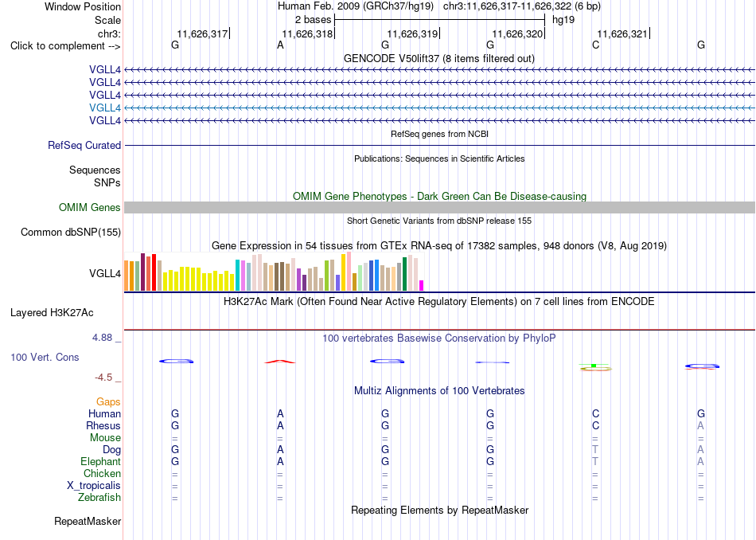Click 'Multiz Alignments of 100 Vertebrates' title
This screenshot has width=756, height=540.
(x=439, y=391)
